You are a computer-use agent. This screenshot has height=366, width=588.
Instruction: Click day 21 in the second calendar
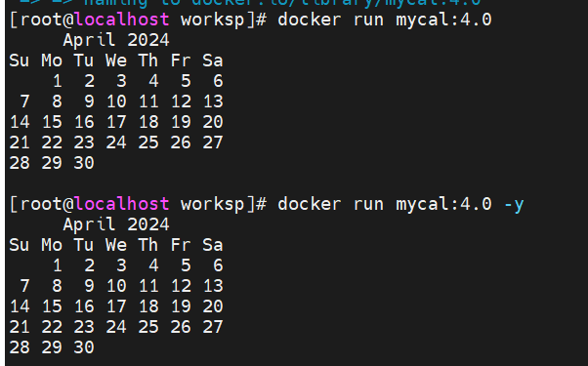point(20,327)
